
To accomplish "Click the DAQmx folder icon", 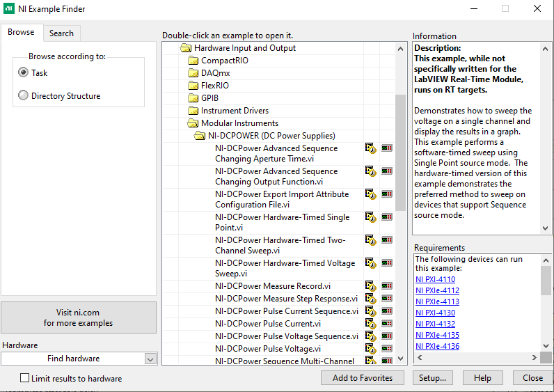I will (193, 73).
